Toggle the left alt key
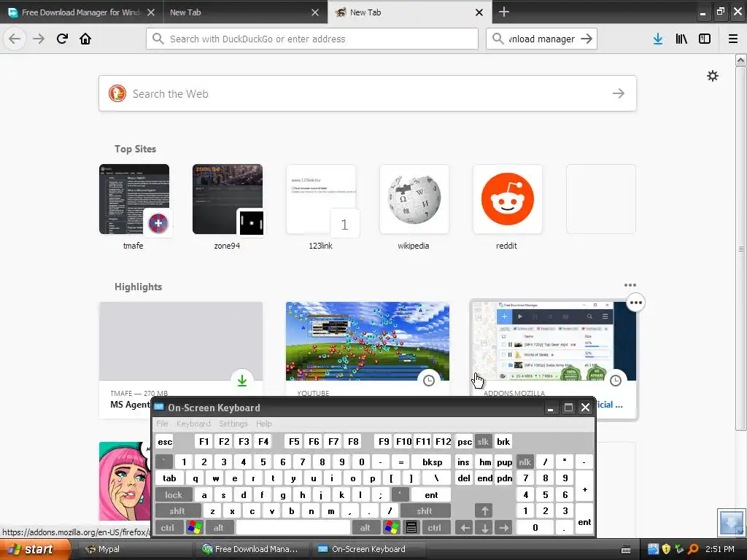 (x=219, y=528)
